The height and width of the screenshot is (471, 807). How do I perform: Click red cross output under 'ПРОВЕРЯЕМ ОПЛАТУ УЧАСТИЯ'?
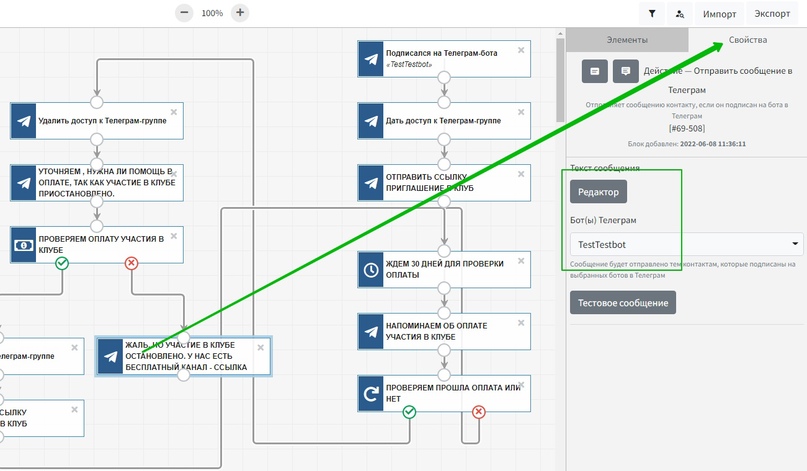click(x=131, y=263)
